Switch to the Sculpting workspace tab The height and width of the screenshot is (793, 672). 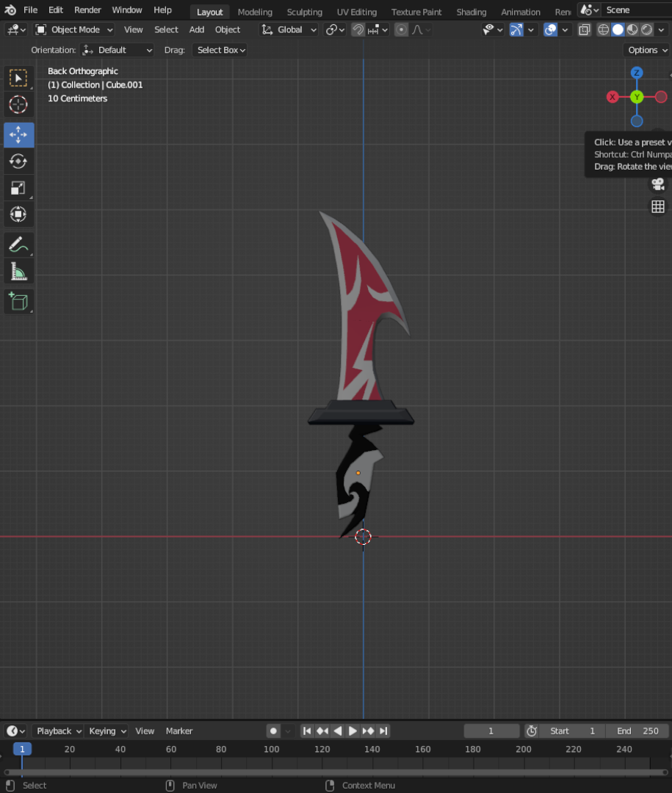coord(305,12)
